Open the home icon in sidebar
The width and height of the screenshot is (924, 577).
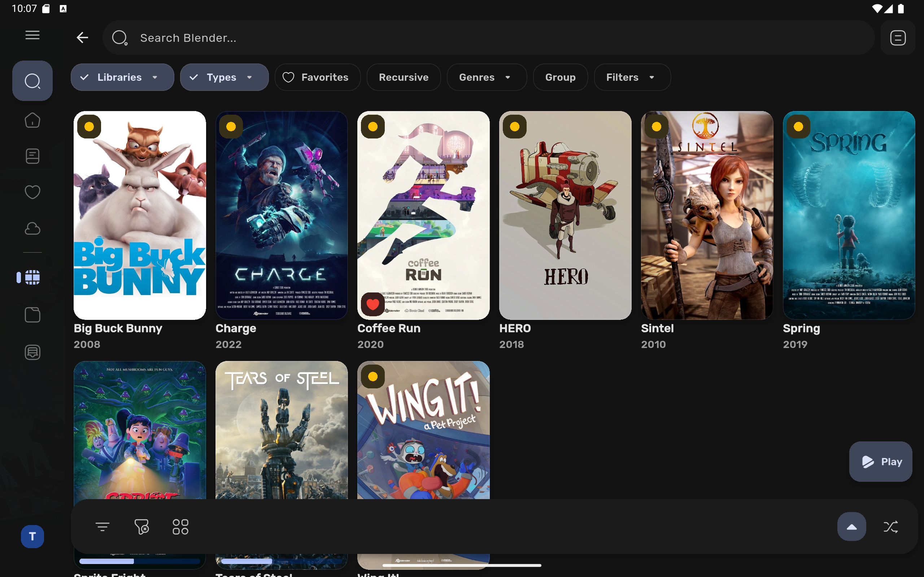click(x=32, y=120)
